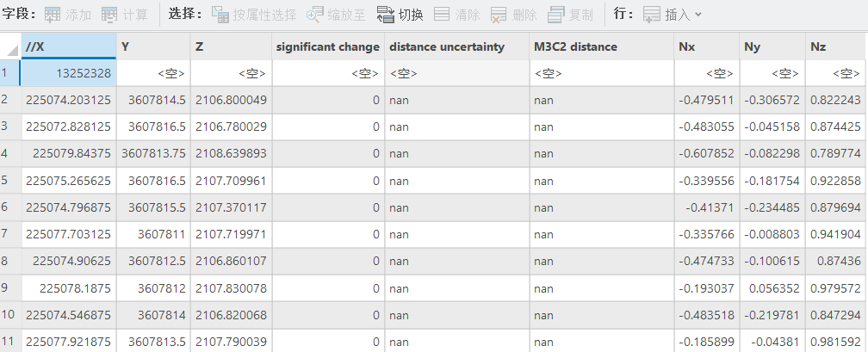Delete selected rows with 删除 icon
This screenshot has width=868, height=352.
pyautogui.click(x=499, y=15)
